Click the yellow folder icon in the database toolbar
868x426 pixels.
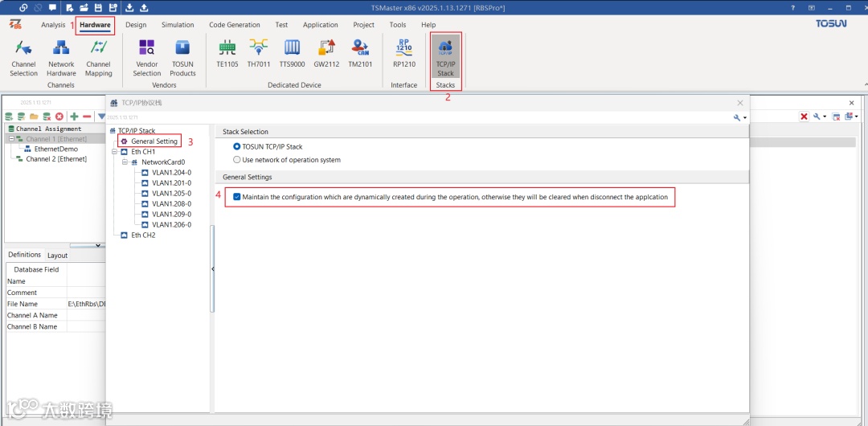pos(35,117)
